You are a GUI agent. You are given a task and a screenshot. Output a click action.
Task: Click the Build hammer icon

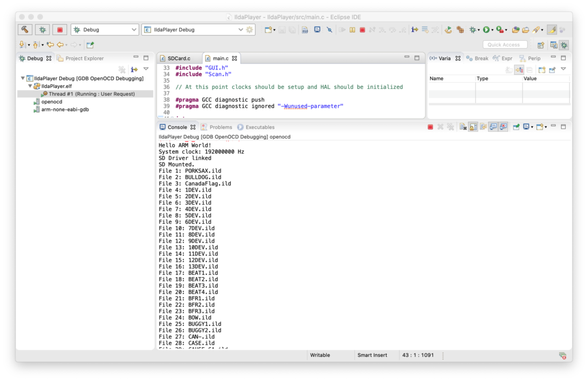[x=25, y=29]
